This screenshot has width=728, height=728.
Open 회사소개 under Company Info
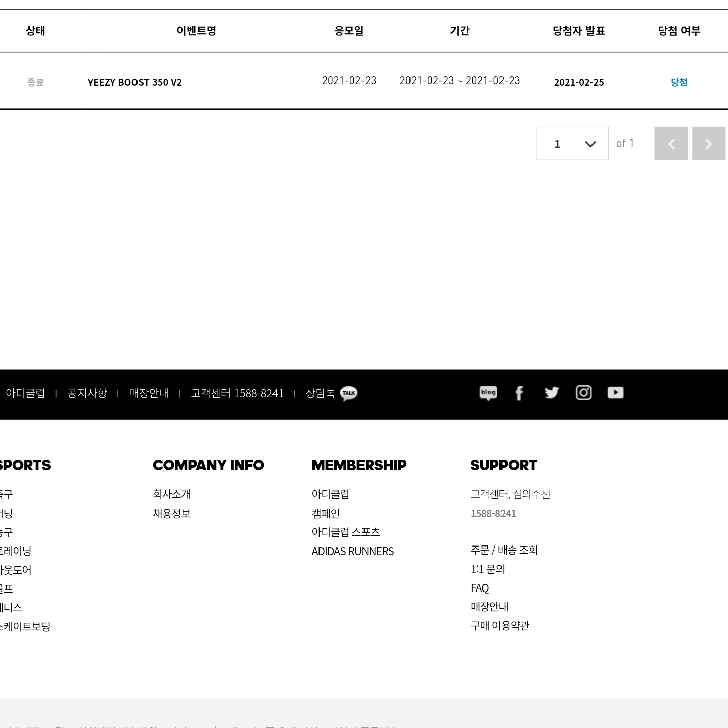[171, 494]
